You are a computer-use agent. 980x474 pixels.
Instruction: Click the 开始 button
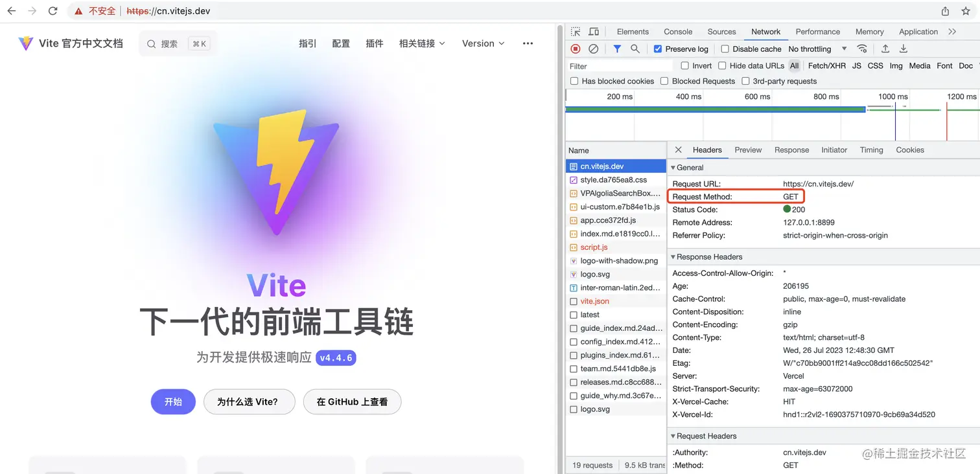pyautogui.click(x=173, y=401)
